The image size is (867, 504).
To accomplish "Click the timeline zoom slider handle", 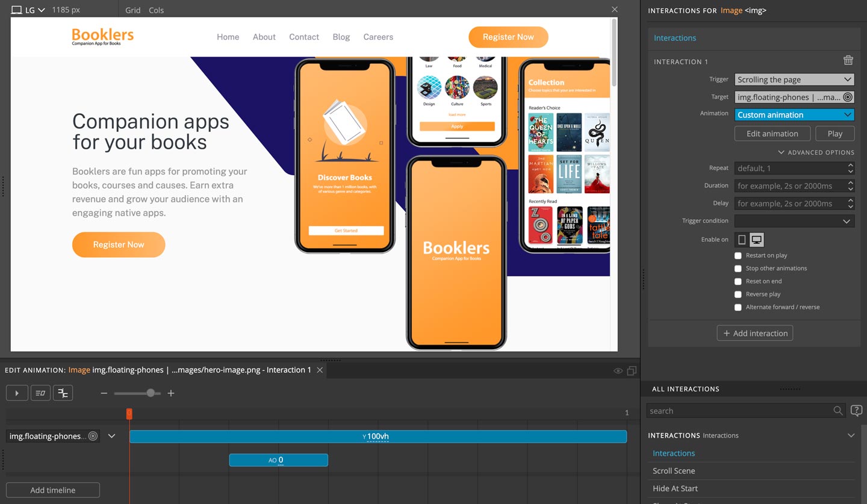I will pos(151,393).
